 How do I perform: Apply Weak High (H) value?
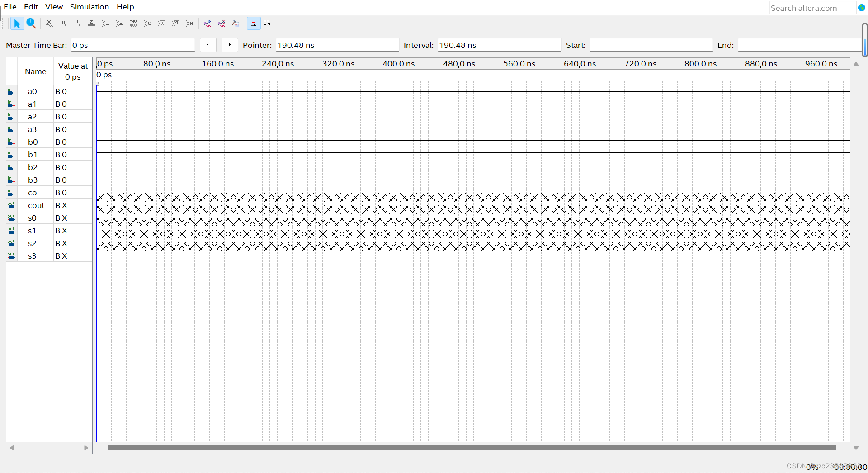point(119,24)
